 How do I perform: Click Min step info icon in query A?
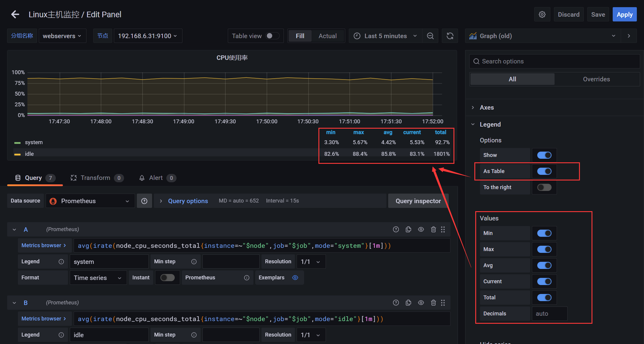coord(194,261)
